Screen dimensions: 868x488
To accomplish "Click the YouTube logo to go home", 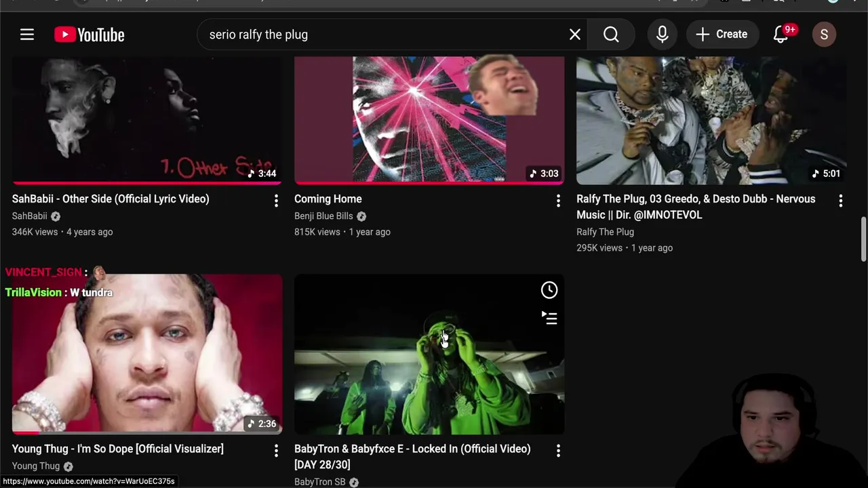I will point(90,35).
